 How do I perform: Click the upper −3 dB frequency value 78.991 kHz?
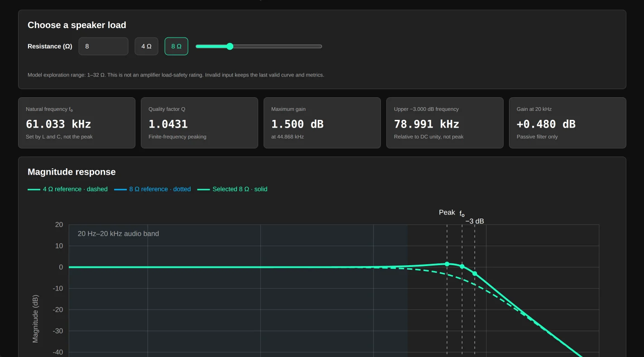click(427, 124)
